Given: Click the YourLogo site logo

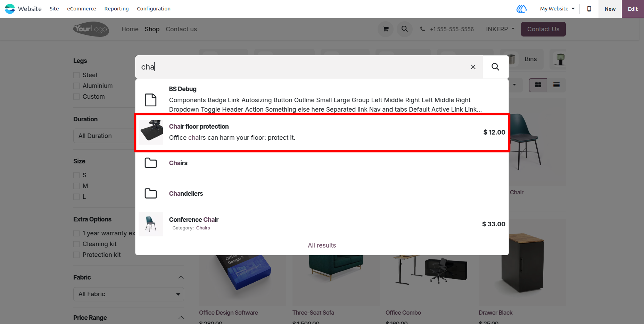Looking at the screenshot, I should click(x=91, y=29).
